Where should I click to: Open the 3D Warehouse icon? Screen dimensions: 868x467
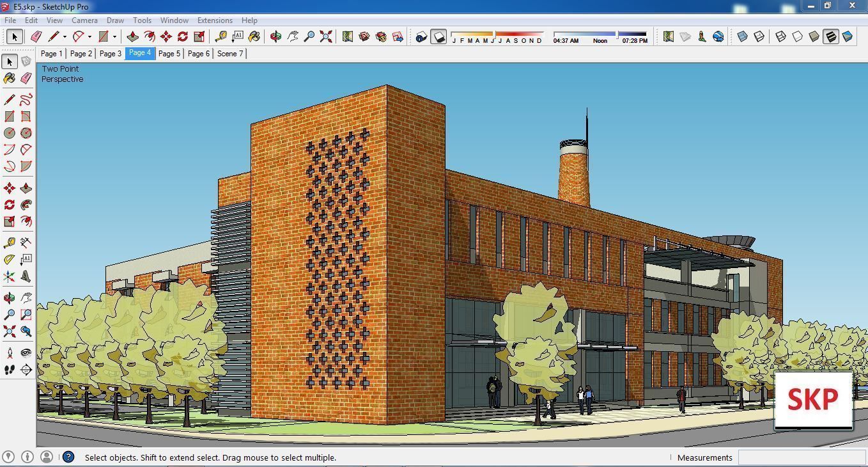coord(364,36)
